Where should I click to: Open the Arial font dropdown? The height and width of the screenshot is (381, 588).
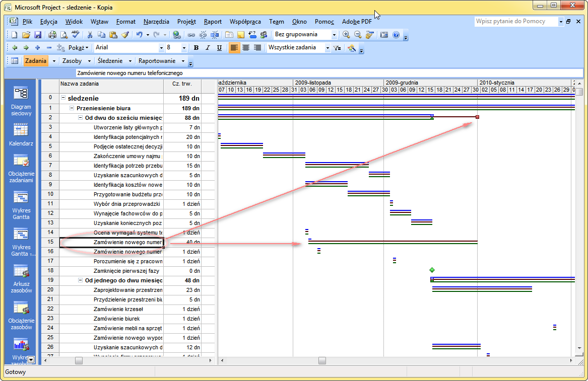click(x=161, y=48)
